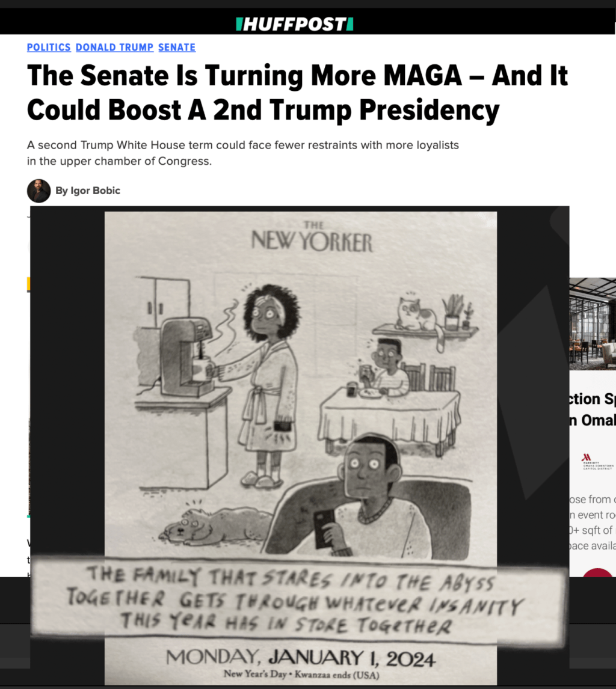Click the New Year's Day Kwanzaa note
The height and width of the screenshot is (689, 616).
[301, 674]
